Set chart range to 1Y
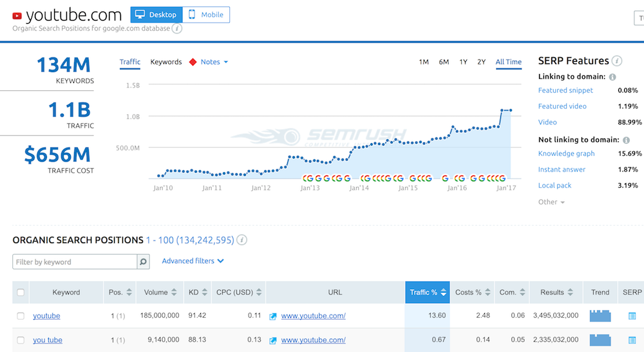The width and height of the screenshot is (644, 352). click(x=463, y=62)
